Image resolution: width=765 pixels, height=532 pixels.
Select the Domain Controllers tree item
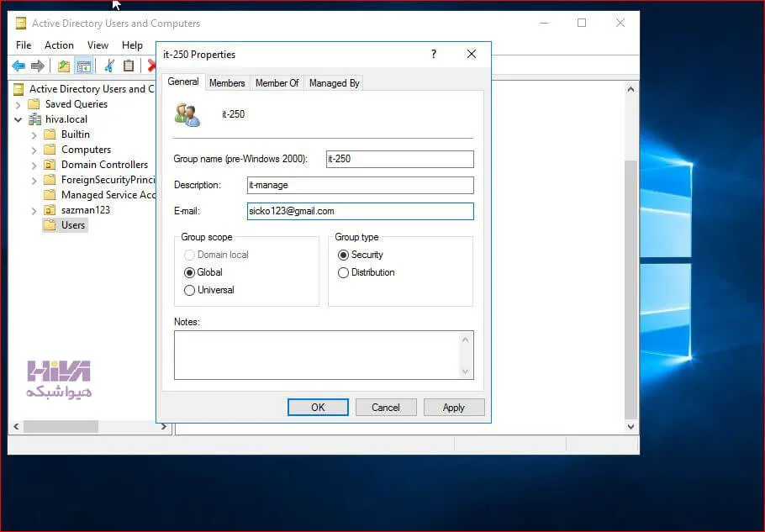click(x=104, y=165)
